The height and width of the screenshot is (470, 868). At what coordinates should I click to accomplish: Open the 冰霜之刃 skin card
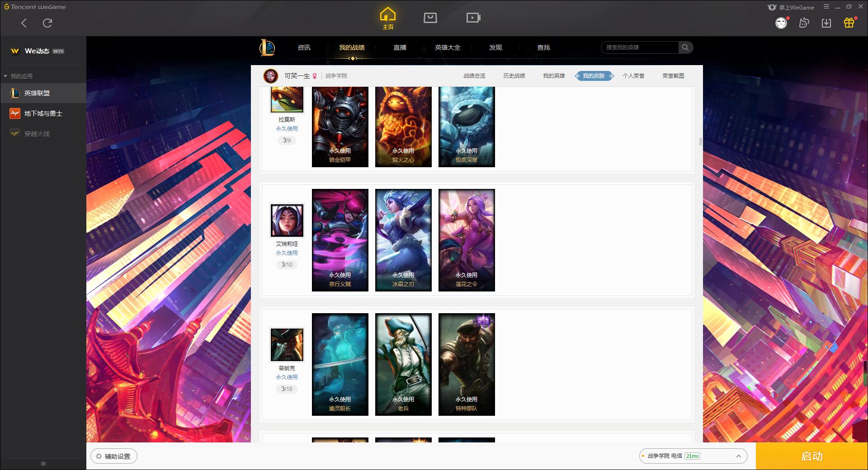click(x=403, y=240)
